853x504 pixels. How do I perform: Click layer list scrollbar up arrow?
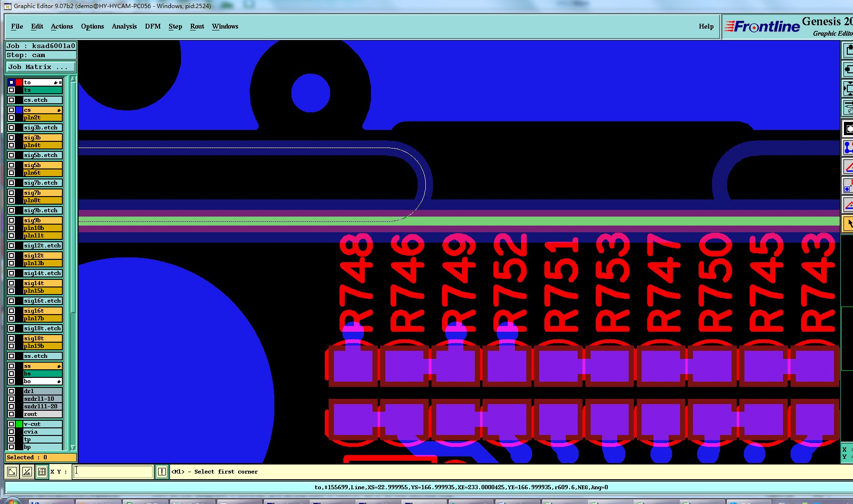coord(73,79)
